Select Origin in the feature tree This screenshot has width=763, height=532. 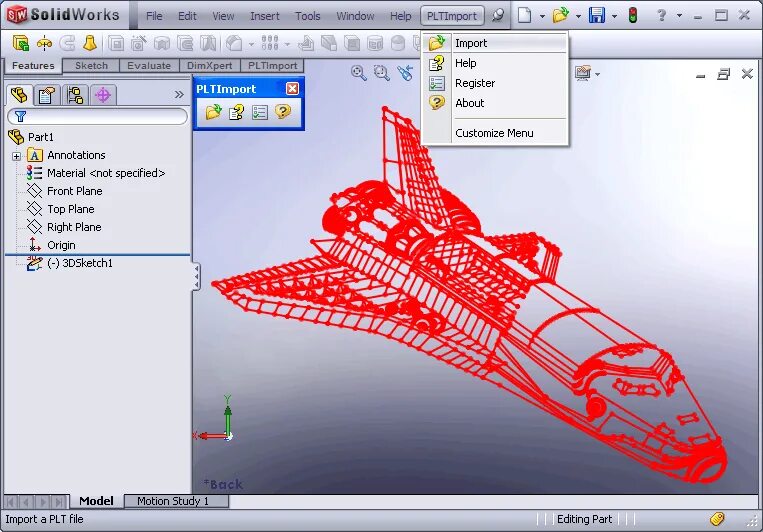[x=61, y=245]
